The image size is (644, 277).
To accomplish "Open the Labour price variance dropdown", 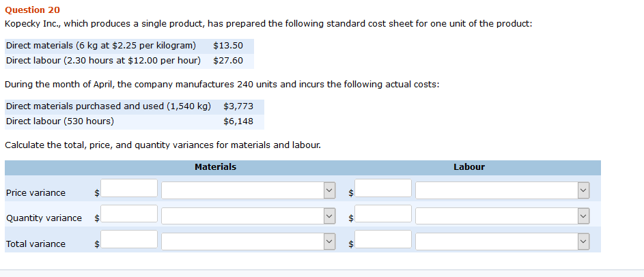I will point(503,190).
